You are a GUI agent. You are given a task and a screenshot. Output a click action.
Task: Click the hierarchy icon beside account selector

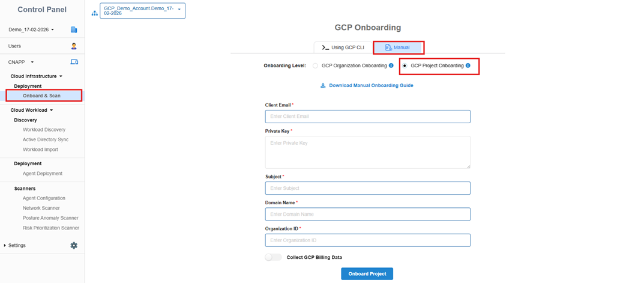94,12
